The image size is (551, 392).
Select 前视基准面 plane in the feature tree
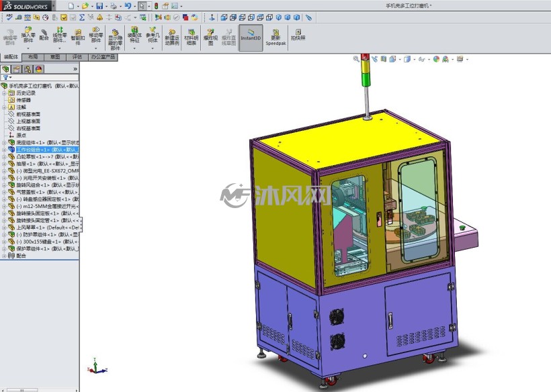[x=28, y=114]
